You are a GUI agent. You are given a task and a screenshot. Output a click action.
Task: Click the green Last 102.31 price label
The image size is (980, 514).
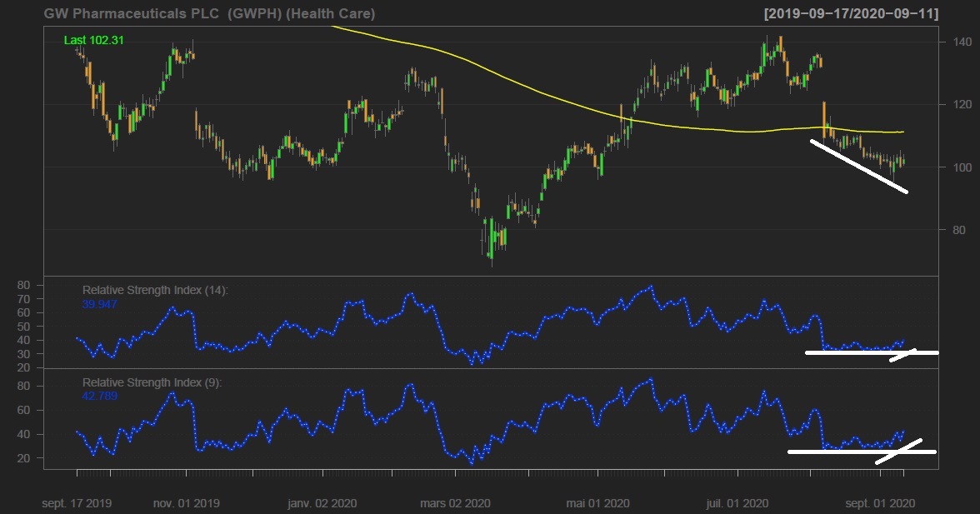[93, 40]
